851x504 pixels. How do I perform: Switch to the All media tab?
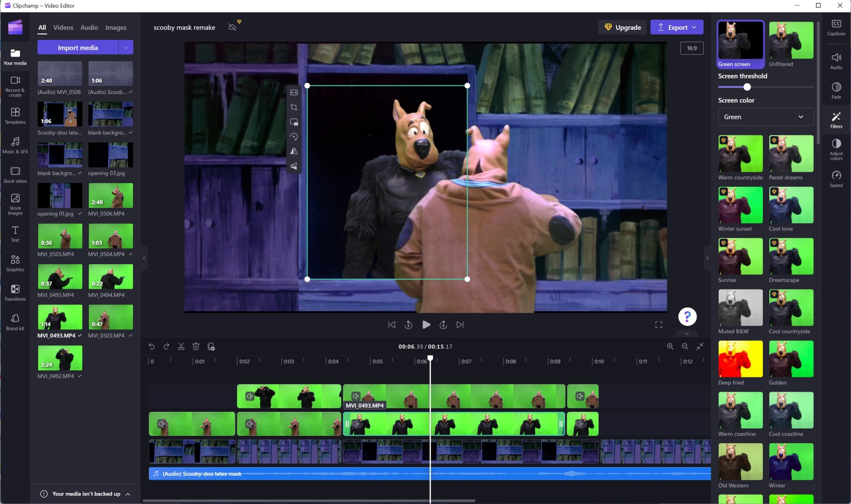click(x=42, y=27)
